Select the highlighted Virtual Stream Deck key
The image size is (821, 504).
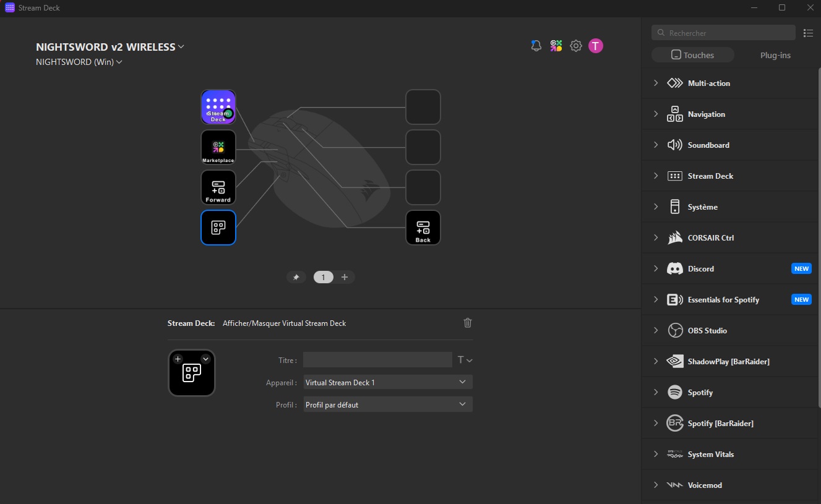pos(218,228)
